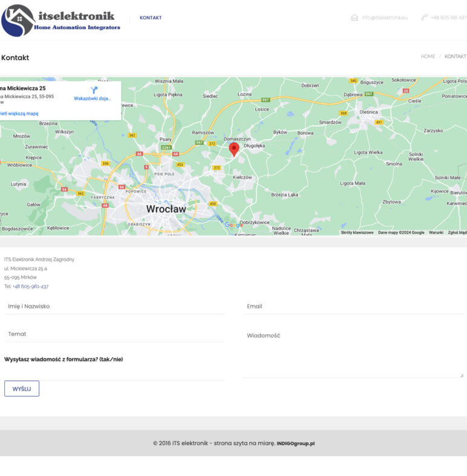This screenshot has height=476, width=467.
Task: Click the 342 road shield on map
Action: pyautogui.click(x=132, y=135)
